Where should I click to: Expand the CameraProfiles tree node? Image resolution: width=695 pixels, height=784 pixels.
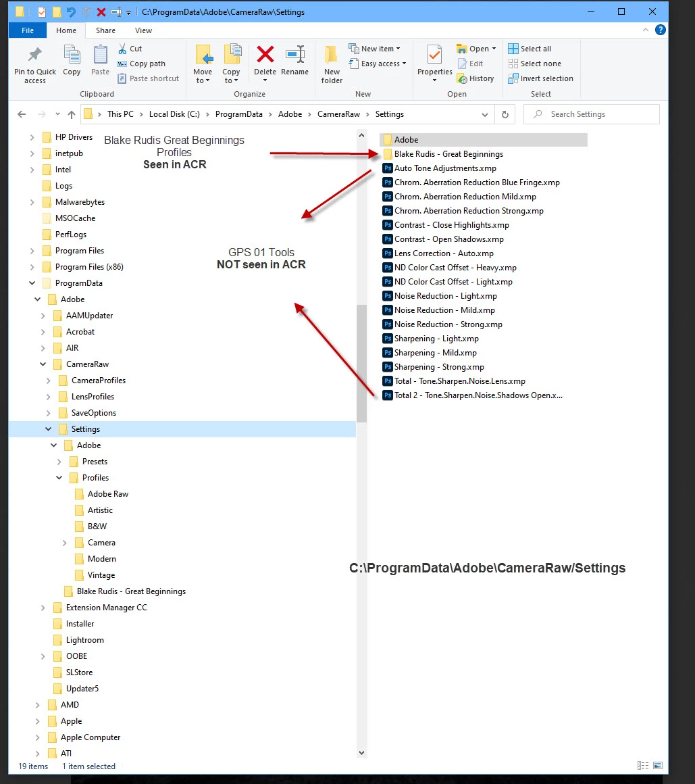click(49, 381)
